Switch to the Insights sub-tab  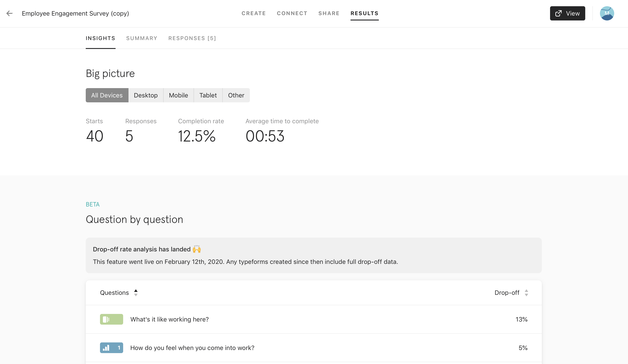coord(100,38)
